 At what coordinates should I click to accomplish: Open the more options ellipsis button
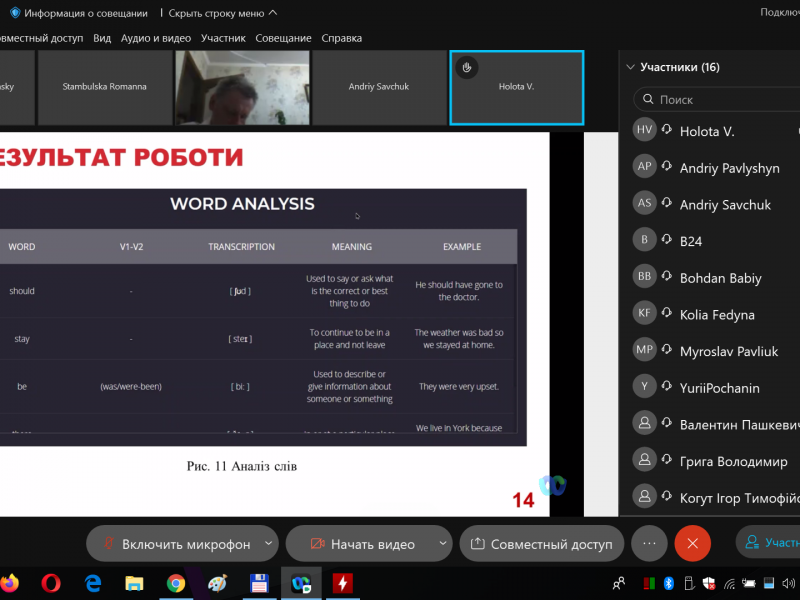(x=649, y=543)
